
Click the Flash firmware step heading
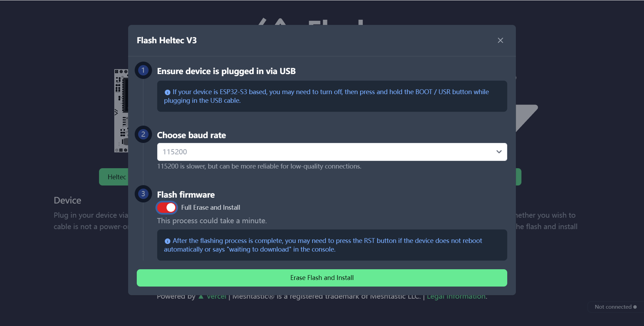tap(186, 195)
